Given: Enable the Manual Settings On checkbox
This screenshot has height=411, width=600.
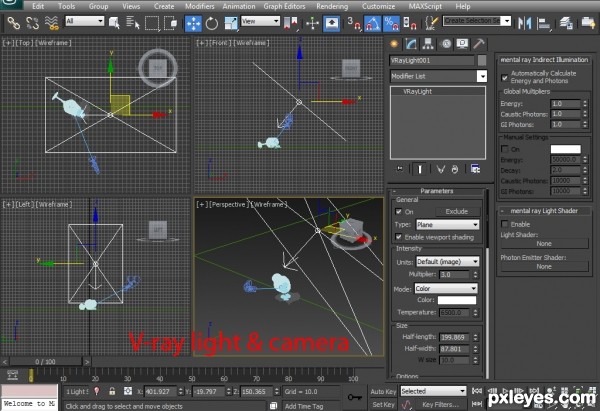Looking at the screenshot, I should click(x=505, y=148).
